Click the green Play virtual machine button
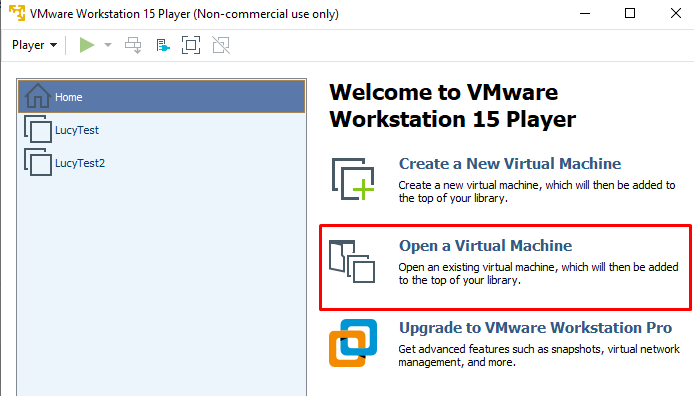694x396 pixels. (x=86, y=45)
